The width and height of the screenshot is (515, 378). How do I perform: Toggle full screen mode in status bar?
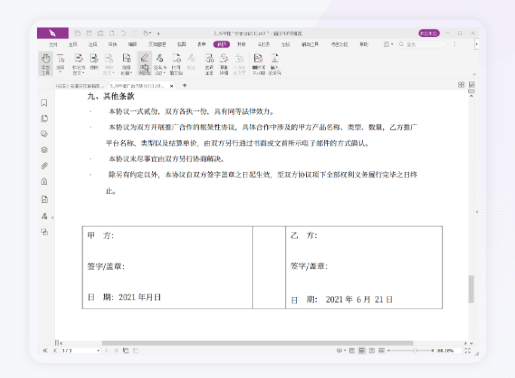click(x=468, y=351)
